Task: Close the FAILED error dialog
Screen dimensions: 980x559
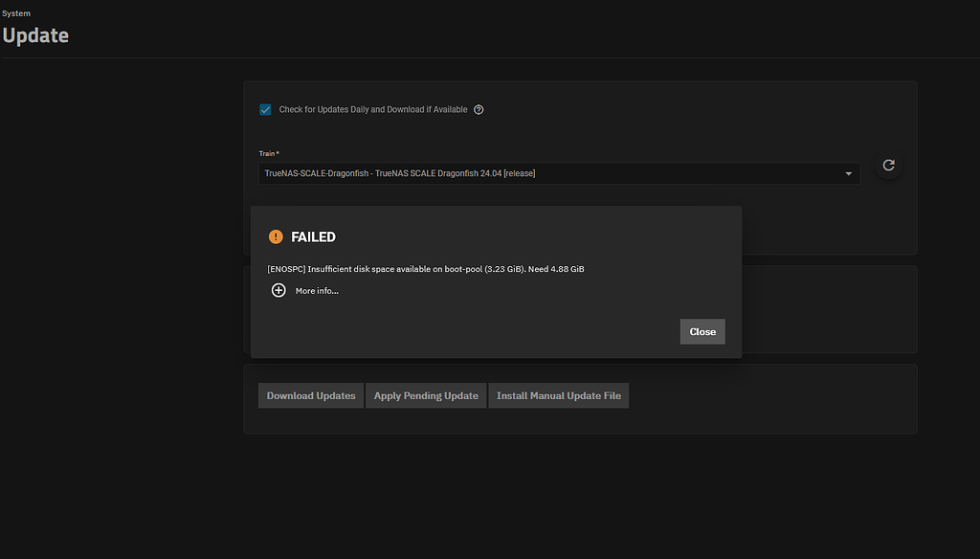Action: click(x=702, y=331)
